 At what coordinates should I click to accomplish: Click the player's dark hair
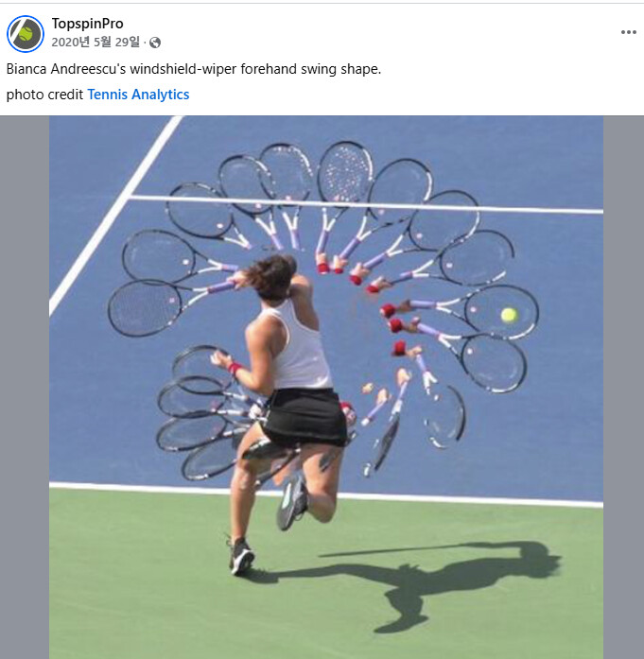[271, 275]
